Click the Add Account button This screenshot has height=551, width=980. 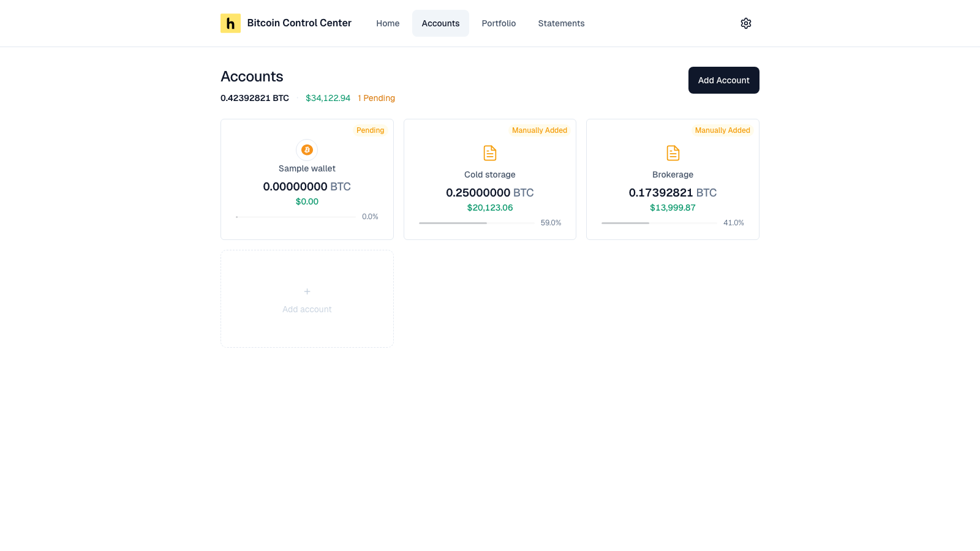pyautogui.click(x=723, y=80)
